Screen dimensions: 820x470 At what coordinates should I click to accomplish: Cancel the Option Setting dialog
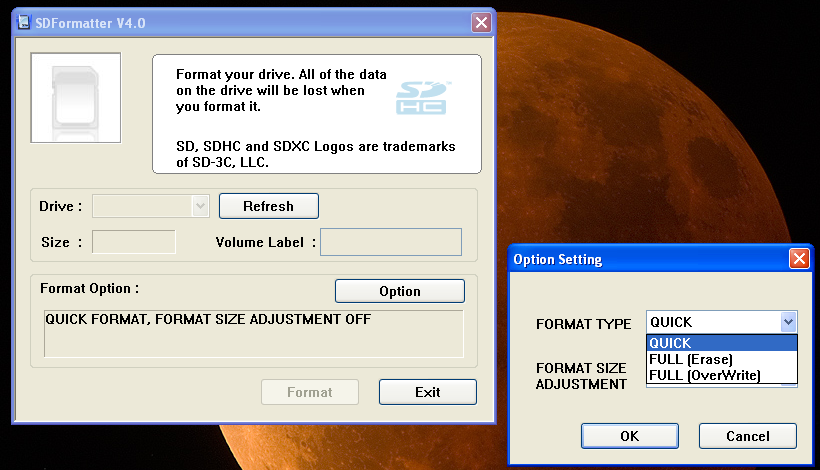click(748, 436)
